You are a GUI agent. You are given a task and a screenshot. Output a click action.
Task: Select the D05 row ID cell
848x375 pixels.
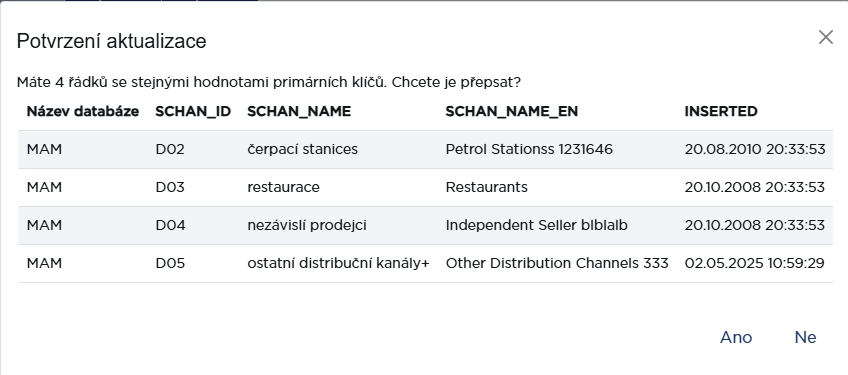pyautogui.click(x=170, y=263)
